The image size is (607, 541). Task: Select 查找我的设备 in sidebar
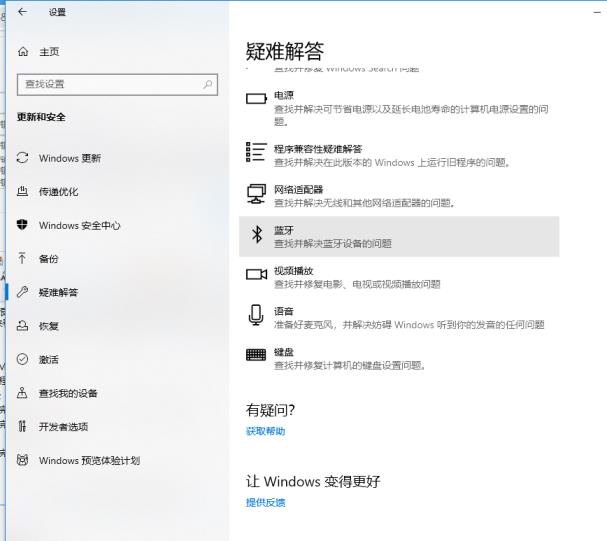(x=68, y=393)
